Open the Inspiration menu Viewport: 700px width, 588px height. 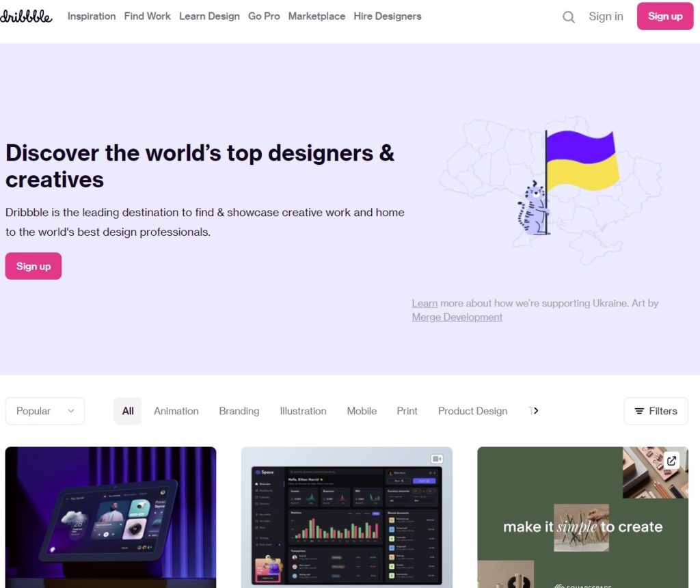[x=92, y=16]
